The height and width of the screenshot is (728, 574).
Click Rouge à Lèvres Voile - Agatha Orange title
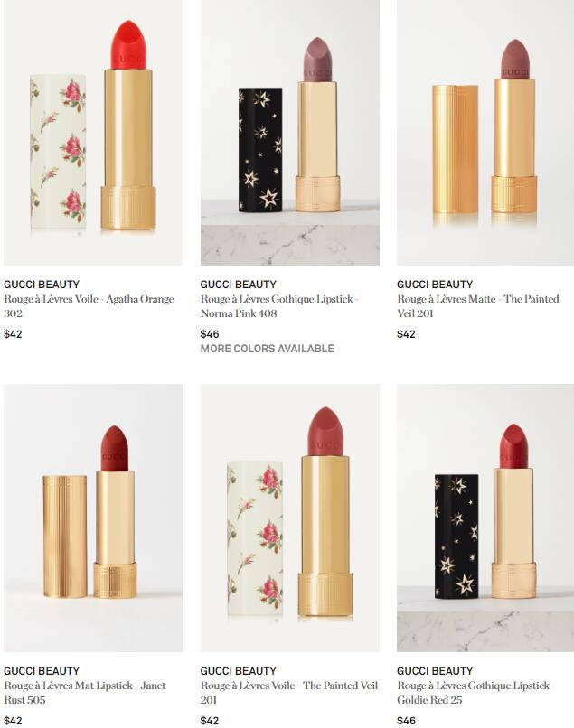click(89, 306)
